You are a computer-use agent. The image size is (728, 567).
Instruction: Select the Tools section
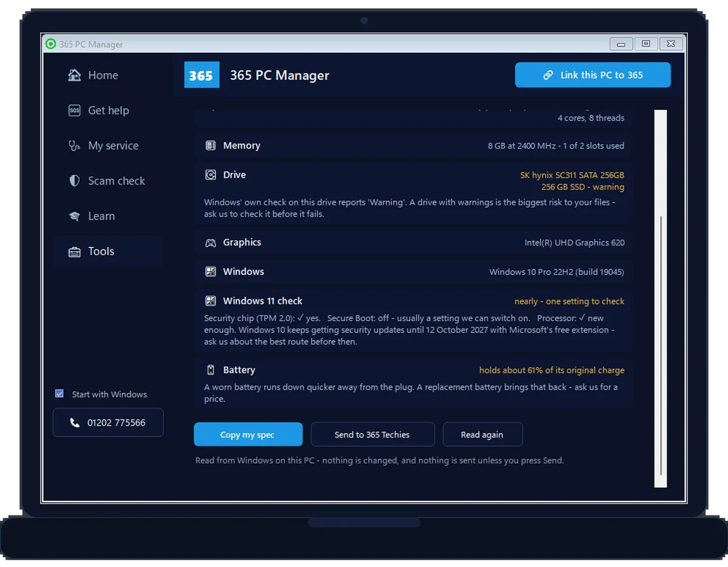pos(108,251)
